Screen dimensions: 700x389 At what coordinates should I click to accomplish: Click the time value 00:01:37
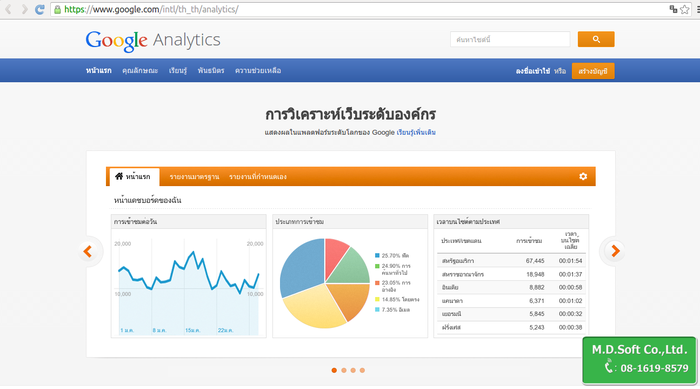570,274
